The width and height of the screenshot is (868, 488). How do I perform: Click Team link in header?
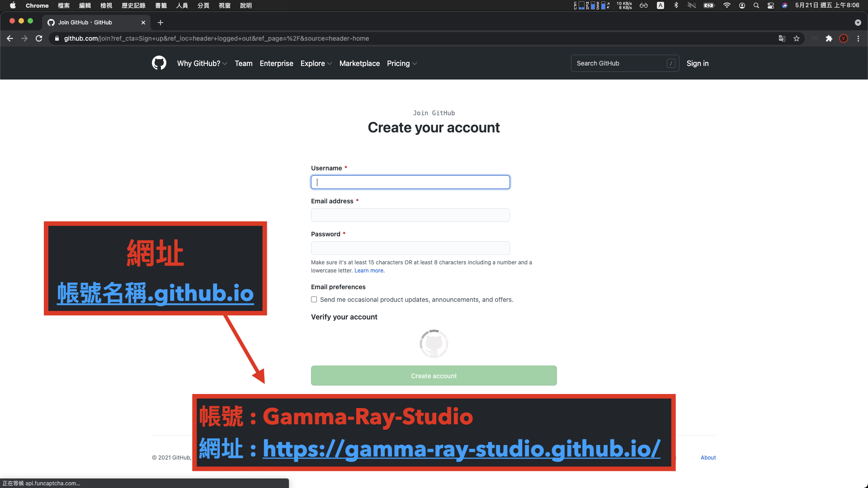point(244,63)
